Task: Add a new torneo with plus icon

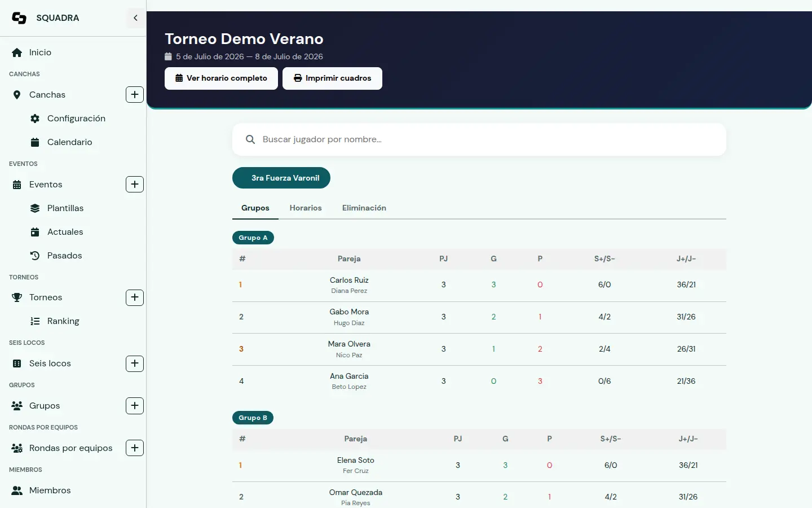Action: pyautogui.click(x=135, y=297)
